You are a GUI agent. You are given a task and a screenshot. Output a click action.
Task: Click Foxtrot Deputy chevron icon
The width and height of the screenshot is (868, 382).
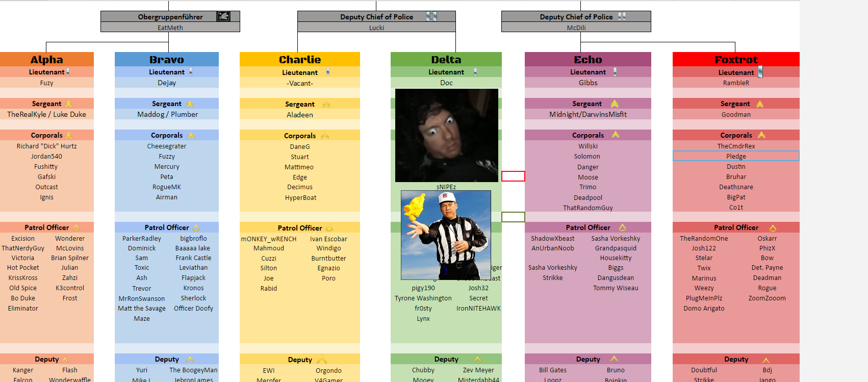[x=766, y=360]
